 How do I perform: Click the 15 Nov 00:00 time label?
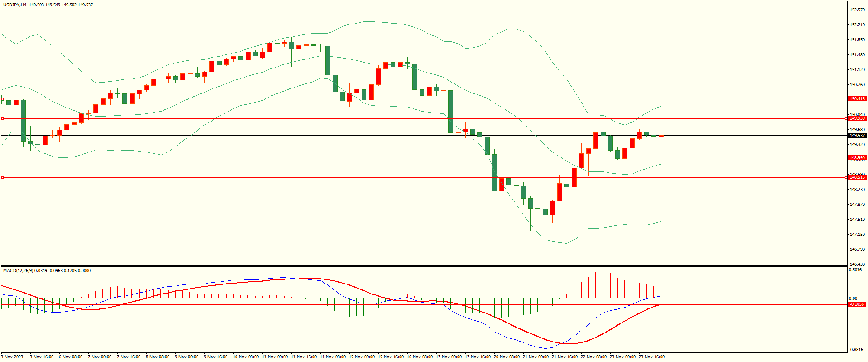(362, 357)
